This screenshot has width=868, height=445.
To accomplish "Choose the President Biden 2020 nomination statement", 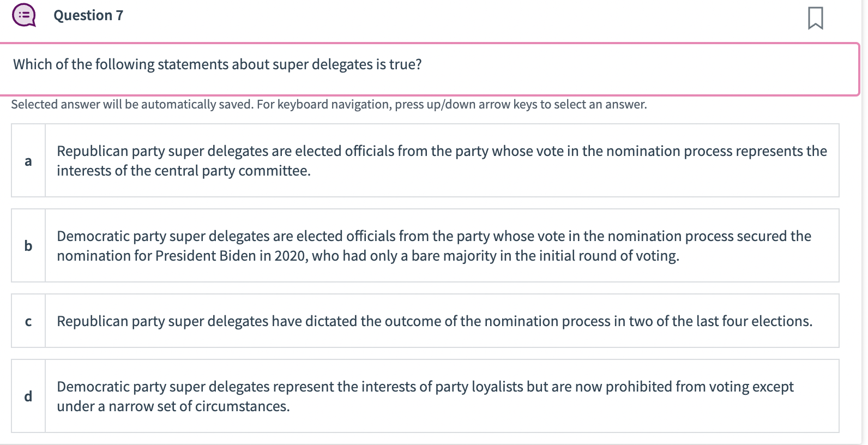I will [442, 245].
